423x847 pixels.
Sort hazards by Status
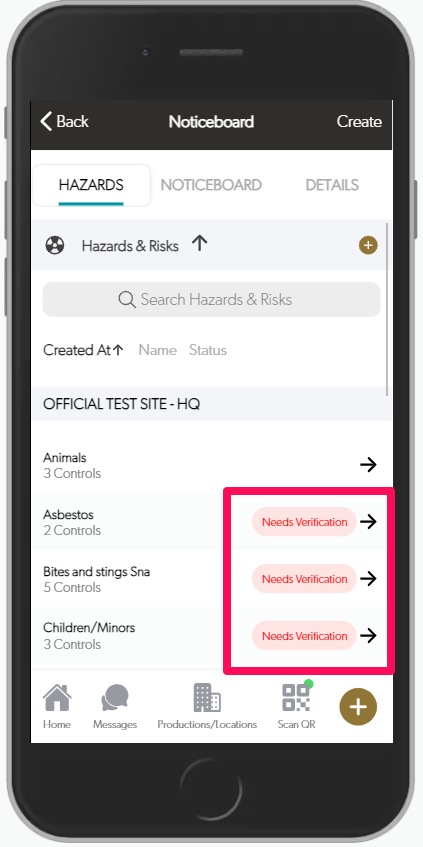[207, 350]
